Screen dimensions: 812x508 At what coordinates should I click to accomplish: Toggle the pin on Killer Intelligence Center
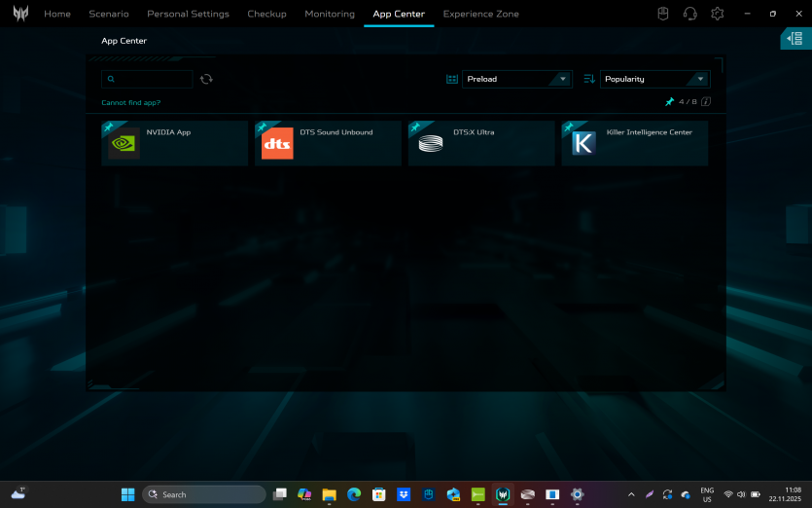click(x=568, y=127)
